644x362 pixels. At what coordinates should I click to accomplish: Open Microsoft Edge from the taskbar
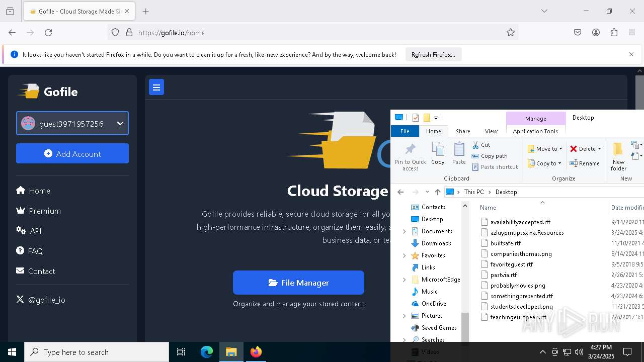pyautogui.click(x=207, y=352)
